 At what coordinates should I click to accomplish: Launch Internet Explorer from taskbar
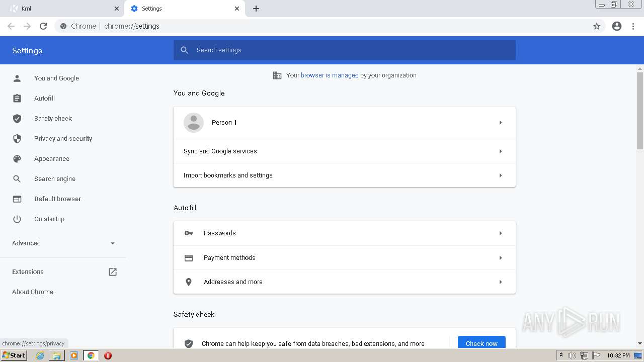point(40,355)
